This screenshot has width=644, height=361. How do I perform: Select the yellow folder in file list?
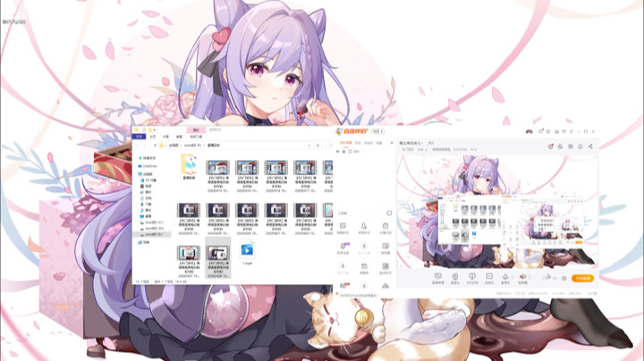point(189,167)
